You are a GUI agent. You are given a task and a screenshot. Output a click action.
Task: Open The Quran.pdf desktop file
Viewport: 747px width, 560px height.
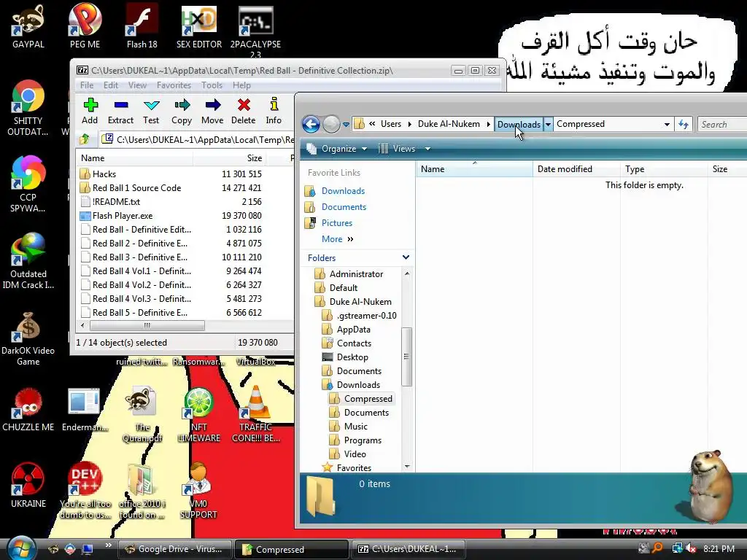pos(142,414)
